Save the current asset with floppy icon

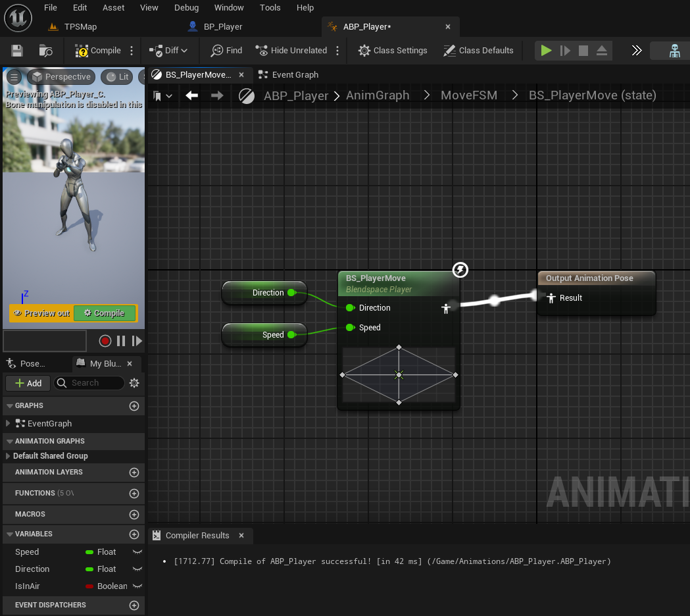16,51
